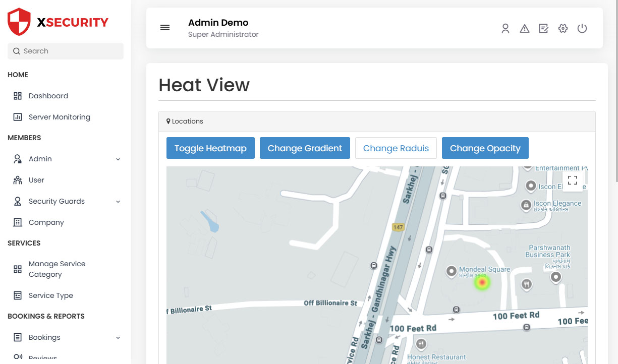Screen dimensions: 618x364
Task: Click the Iscon Elegance lock marker
Action: pyautogui.click(x=526, y=205)
